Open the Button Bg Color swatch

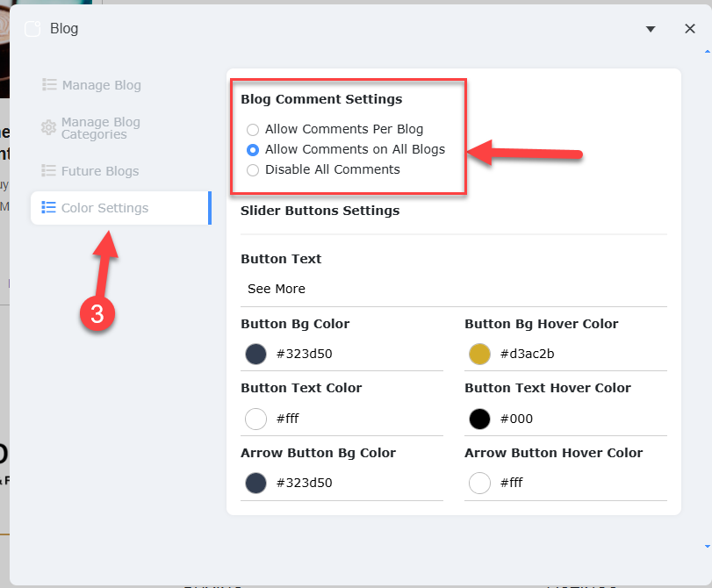point(255,355)
